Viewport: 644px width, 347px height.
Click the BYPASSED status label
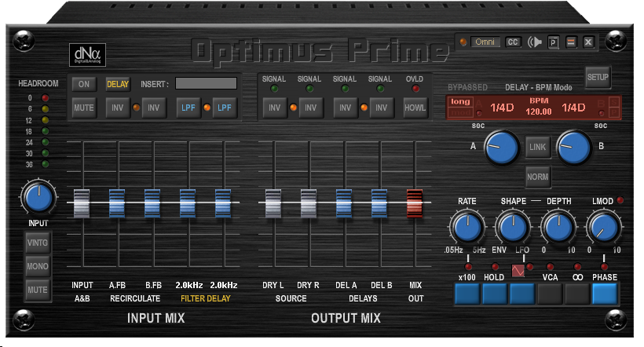467,87
